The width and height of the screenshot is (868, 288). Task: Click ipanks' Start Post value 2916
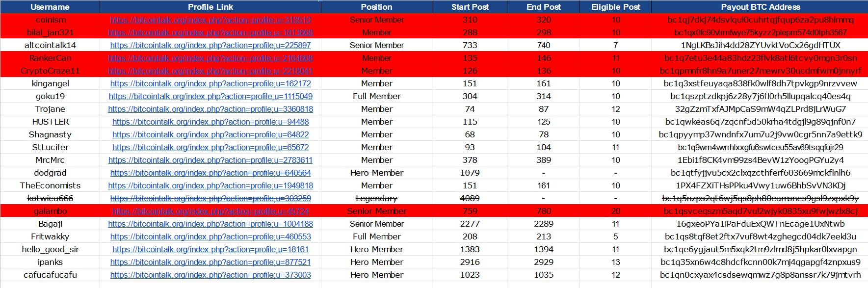click(x=470, y=262)
